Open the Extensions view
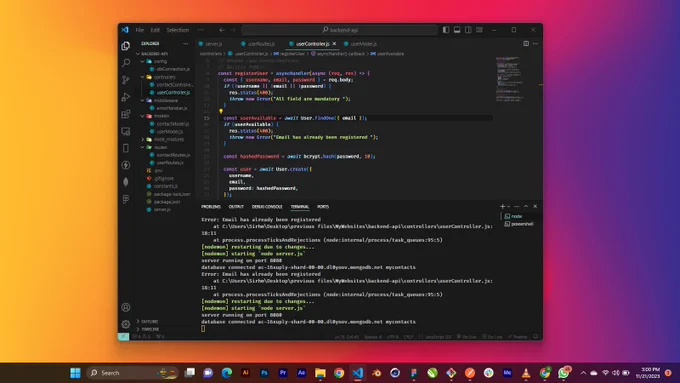This screenshot has height=383, width=680. 126,114
